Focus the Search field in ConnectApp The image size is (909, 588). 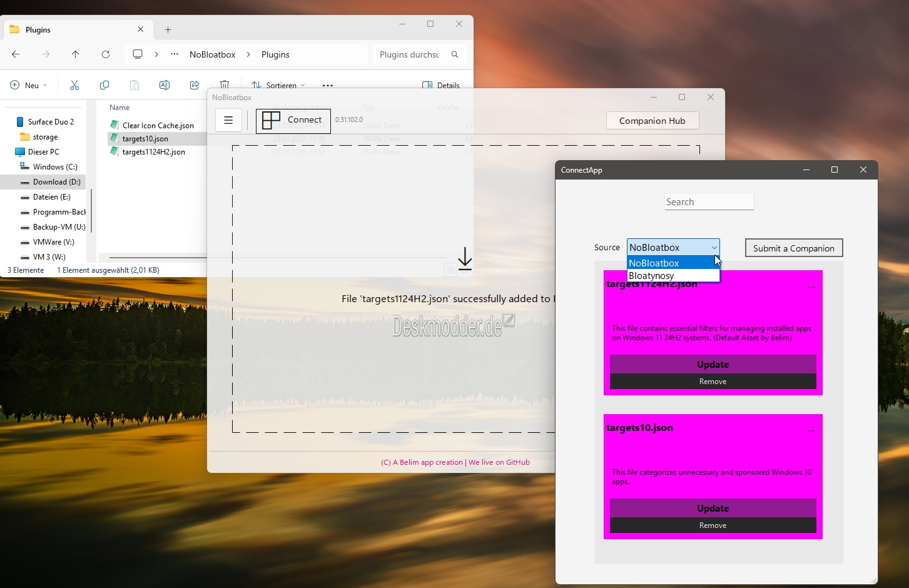point(709,202)
